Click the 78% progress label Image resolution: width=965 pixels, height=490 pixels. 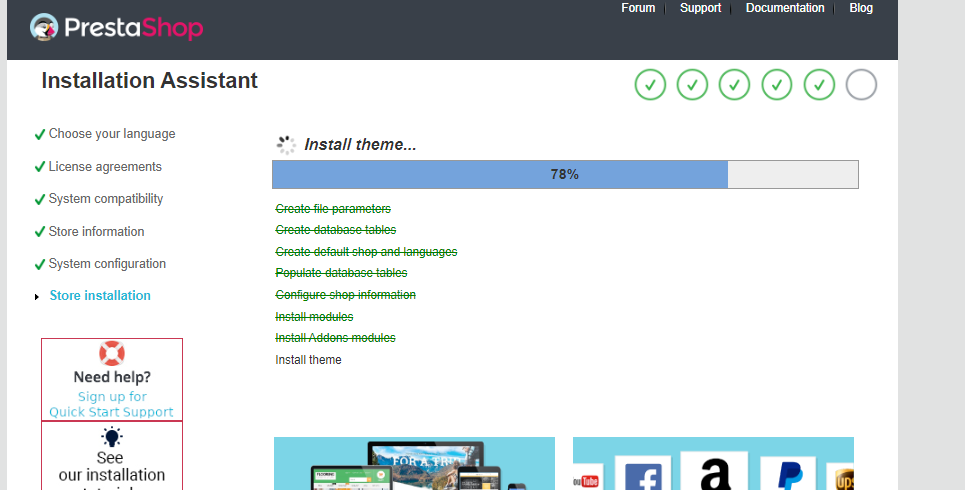564,174
